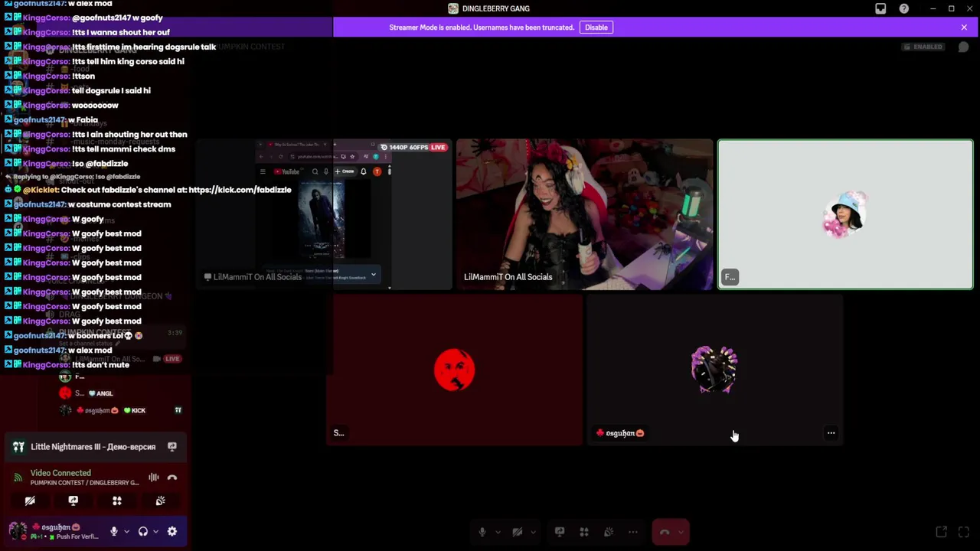
Task: Click the 1440P 60FPS LIVE badge on stream
Action: click(413, 147)
